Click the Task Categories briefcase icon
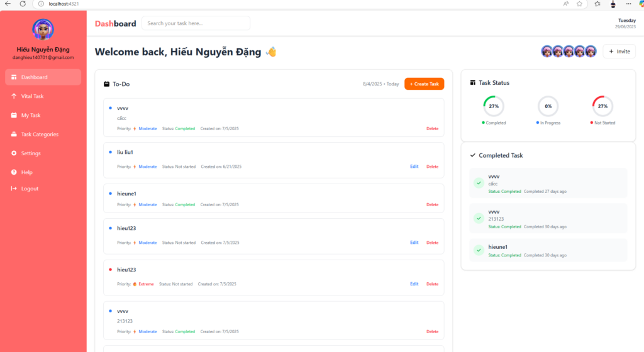Viewport: 644px width, 352px height. [x=14, y=135]
